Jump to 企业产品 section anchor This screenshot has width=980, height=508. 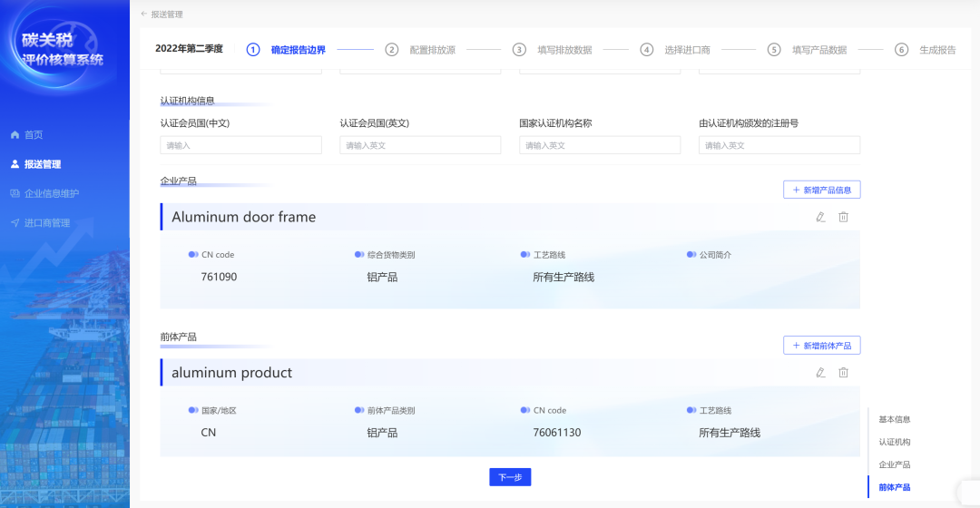pos(895,464)
